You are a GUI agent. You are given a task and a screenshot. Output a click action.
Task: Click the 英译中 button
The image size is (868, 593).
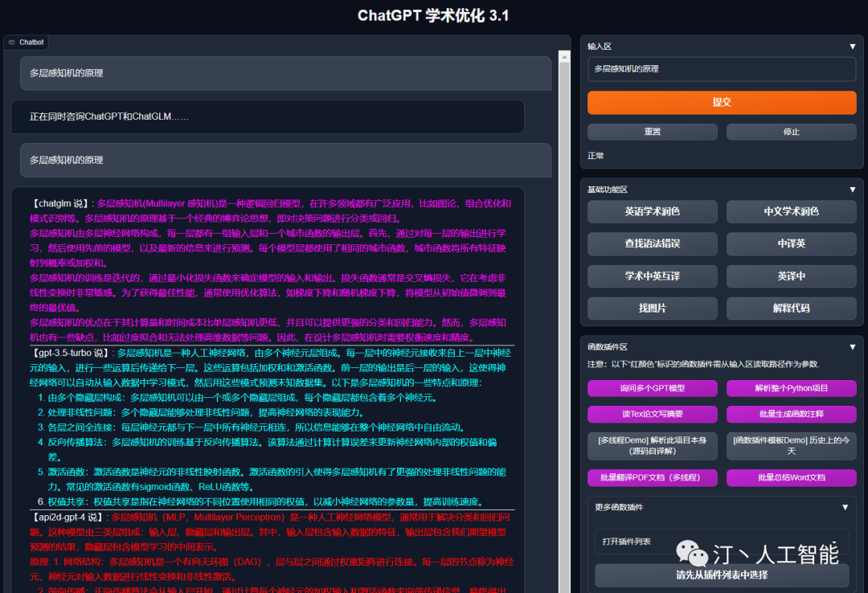791,276
